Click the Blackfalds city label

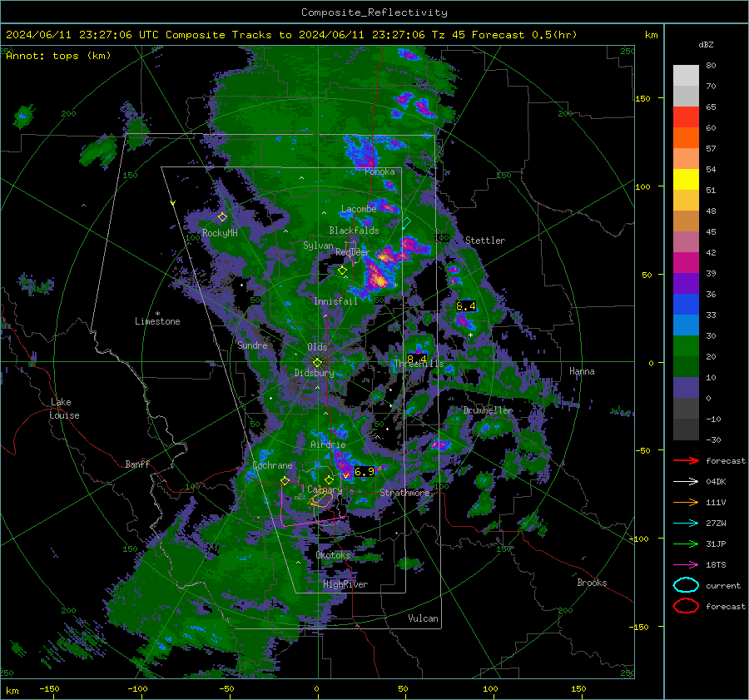point(354,231)
